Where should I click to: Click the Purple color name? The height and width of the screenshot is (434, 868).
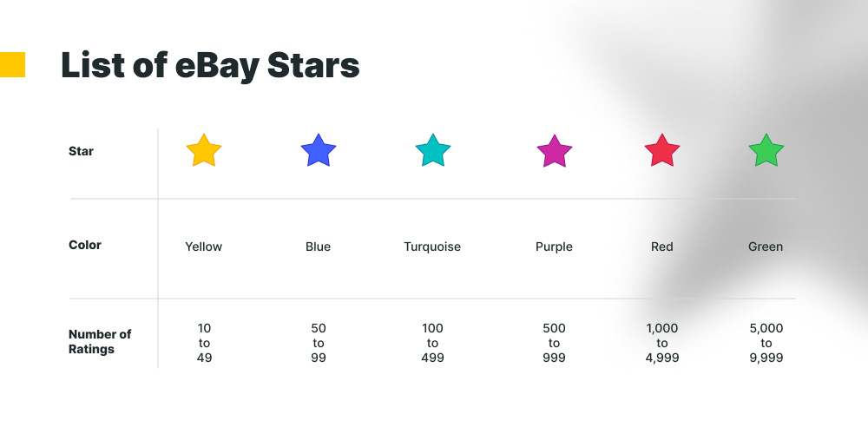[554, 247]
